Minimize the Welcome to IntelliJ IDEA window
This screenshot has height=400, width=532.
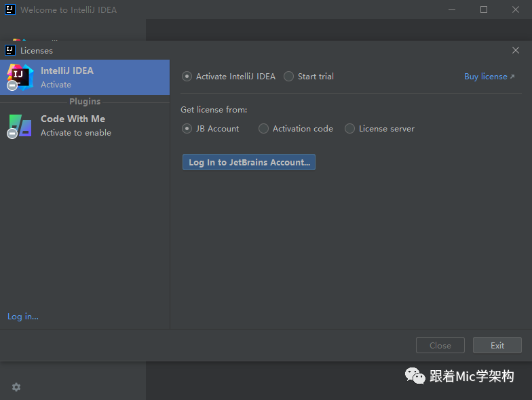452,9
